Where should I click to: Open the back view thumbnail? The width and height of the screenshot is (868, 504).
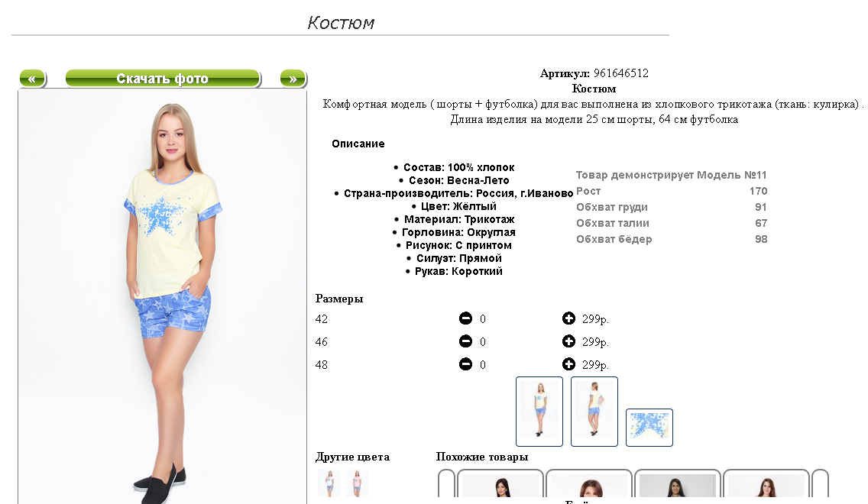pyautogui.click(x=594, y=412)
